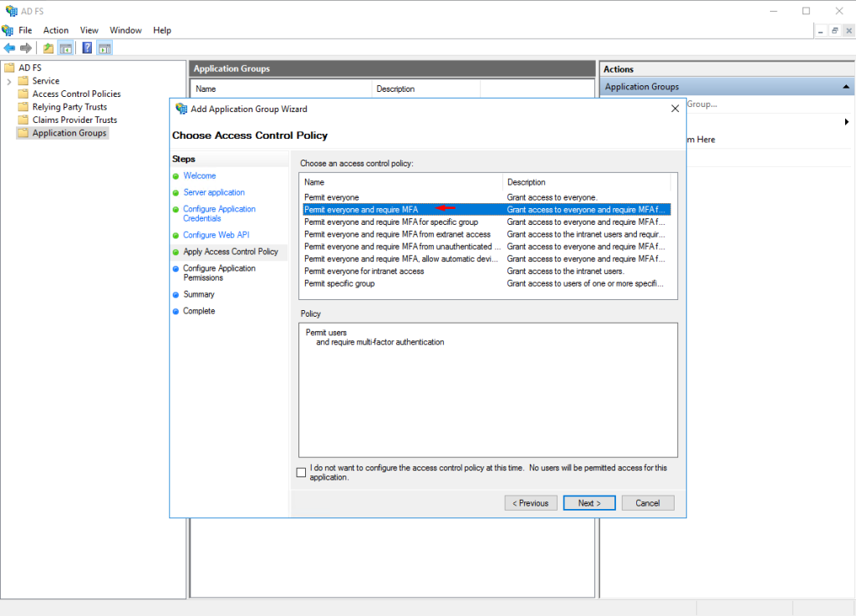Screen dimensions: 856x616
Task: Open the Server application wizard step link
Action: click(x=214, y=192)
